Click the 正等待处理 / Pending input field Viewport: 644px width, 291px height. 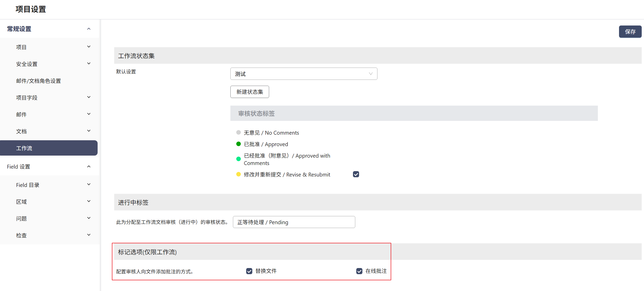pos(294,222)
